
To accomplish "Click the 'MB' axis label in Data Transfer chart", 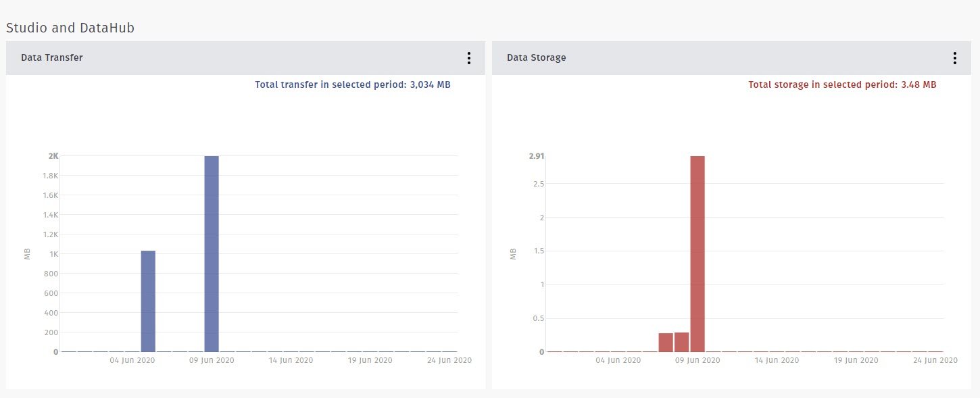I will 28,254.
